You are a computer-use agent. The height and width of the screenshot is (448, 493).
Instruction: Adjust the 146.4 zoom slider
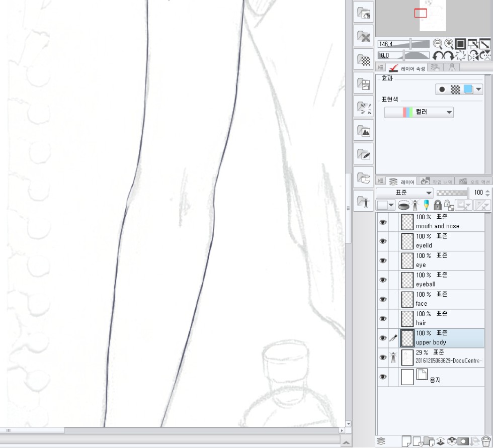(x=403, y=44)
